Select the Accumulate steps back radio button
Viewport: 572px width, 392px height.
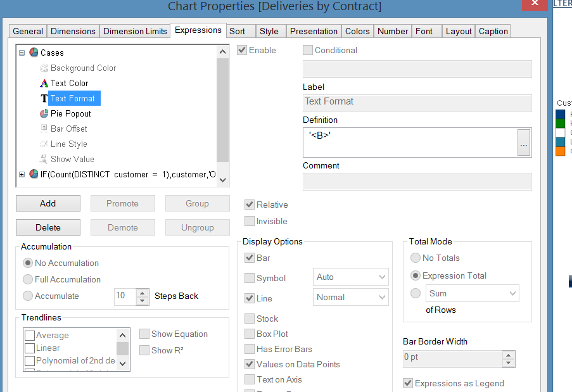(28, 296)
